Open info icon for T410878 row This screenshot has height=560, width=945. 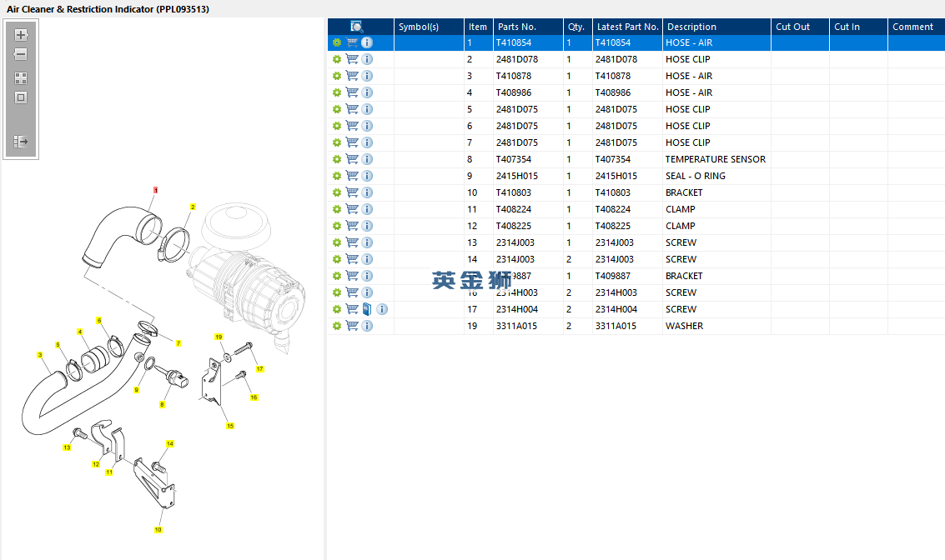(367, 76)
